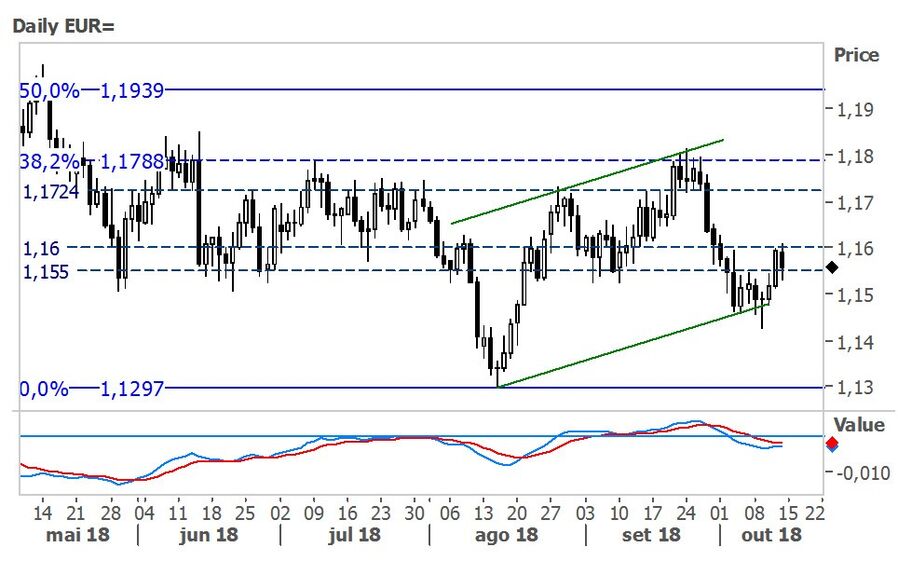Click the 'jun 18' month label
The height and width of the screenshot is (561, 898).
coord(208,535)
